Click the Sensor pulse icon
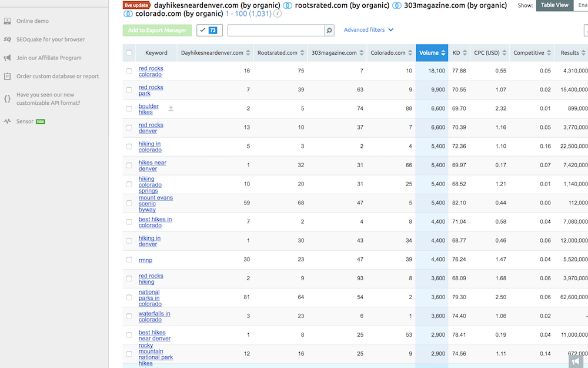 tap(8, 121)
